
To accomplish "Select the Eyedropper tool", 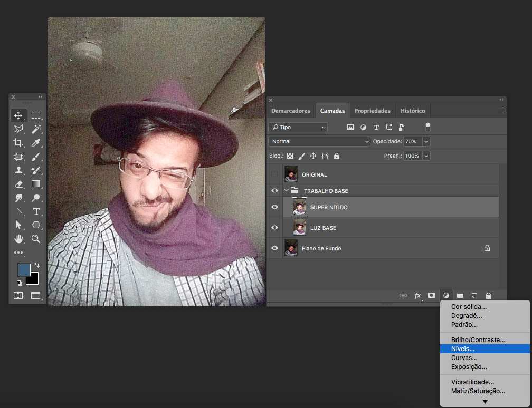I will (x=36, y=143).
